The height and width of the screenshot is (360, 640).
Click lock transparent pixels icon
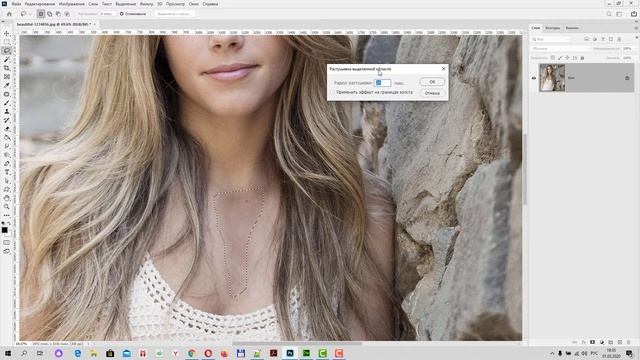click(553, 58)
